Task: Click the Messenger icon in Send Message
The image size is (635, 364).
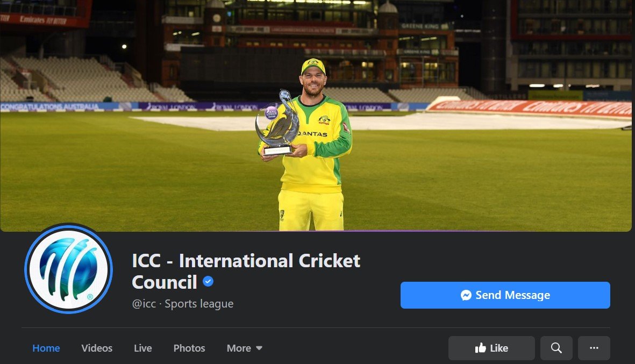Action: (x=466, y=295)
